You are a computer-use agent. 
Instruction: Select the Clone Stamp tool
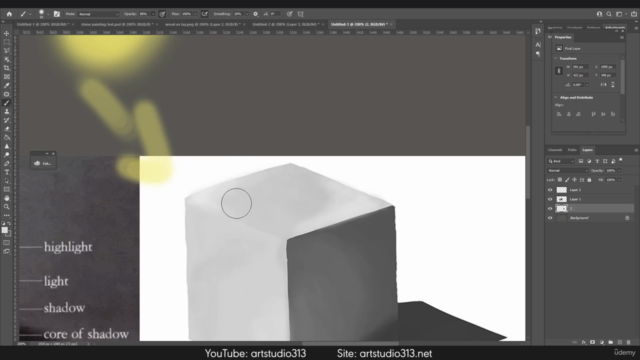click(7, 111)
